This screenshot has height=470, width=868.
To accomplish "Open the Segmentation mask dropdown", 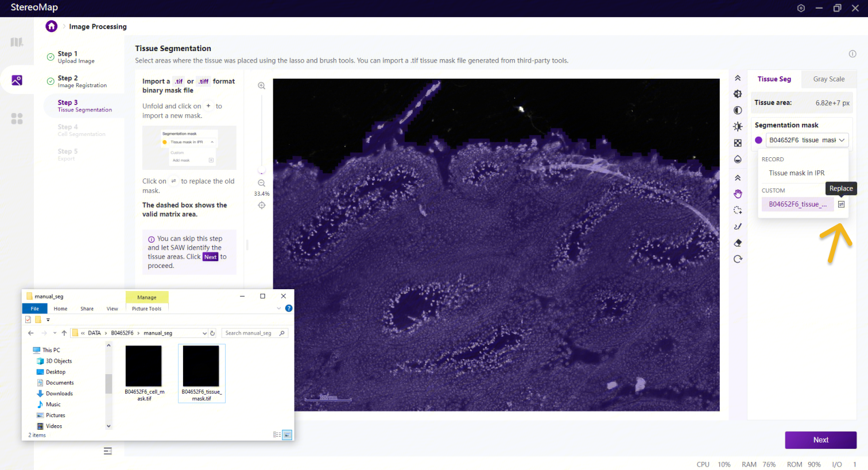I will coord(807,140).
